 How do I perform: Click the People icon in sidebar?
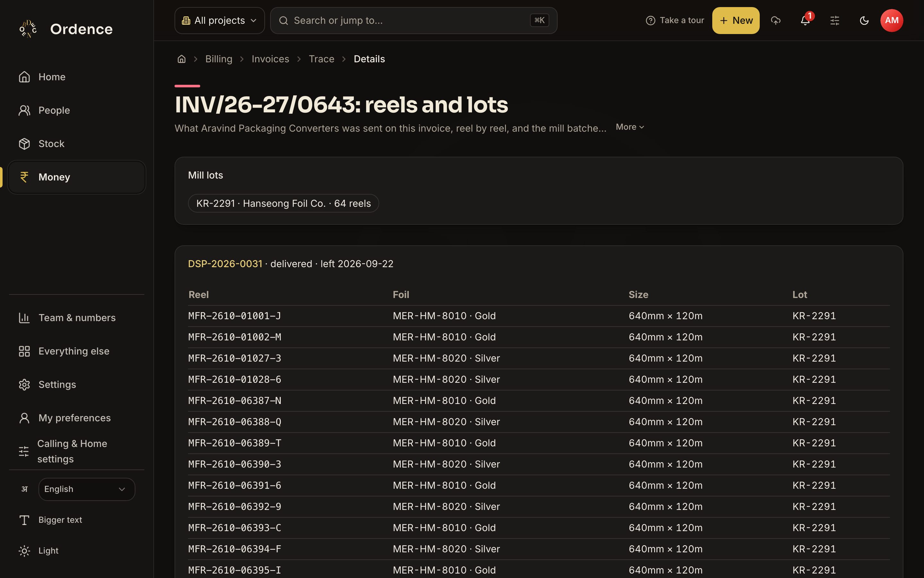[24, 110]
